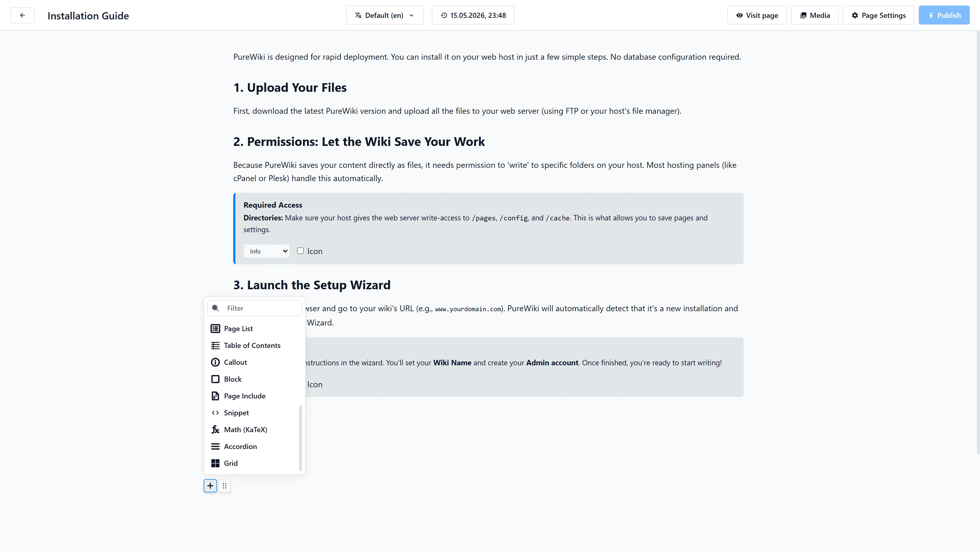Click the Filter input field
This screenshot has width=980, height=551.
click(x=254, y=308)
